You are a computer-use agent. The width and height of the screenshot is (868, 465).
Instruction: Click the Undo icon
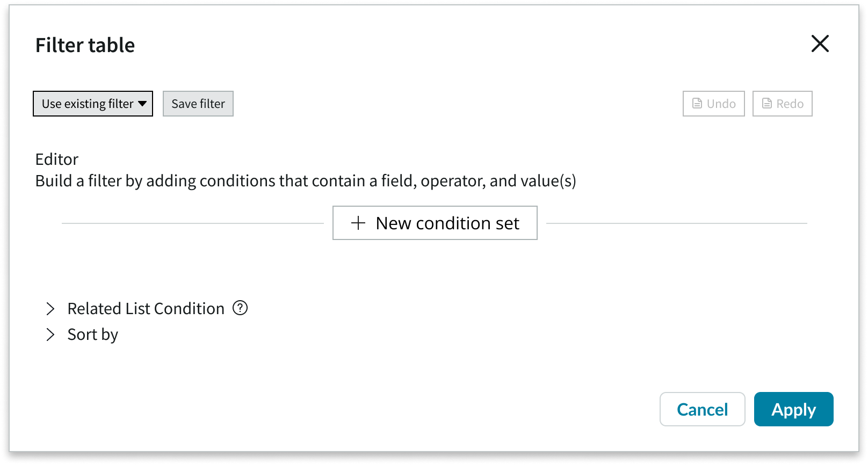tap(713, 104)
